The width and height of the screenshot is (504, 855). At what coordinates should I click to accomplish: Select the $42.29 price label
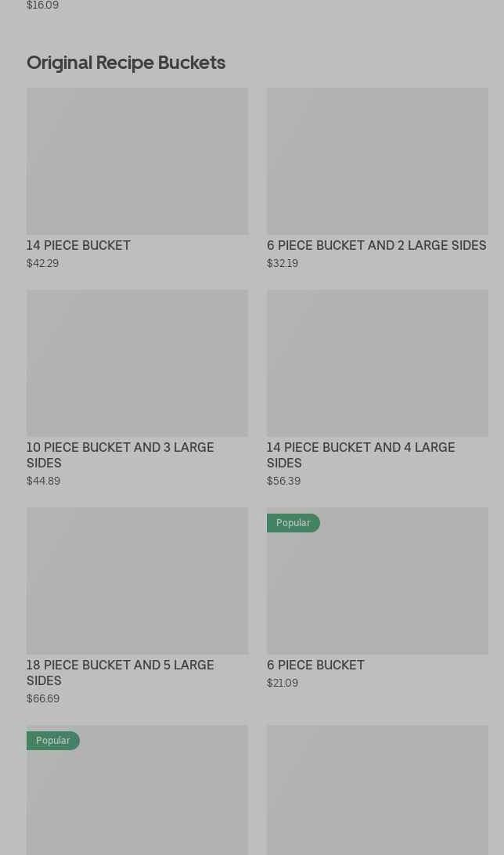point(42,264)
